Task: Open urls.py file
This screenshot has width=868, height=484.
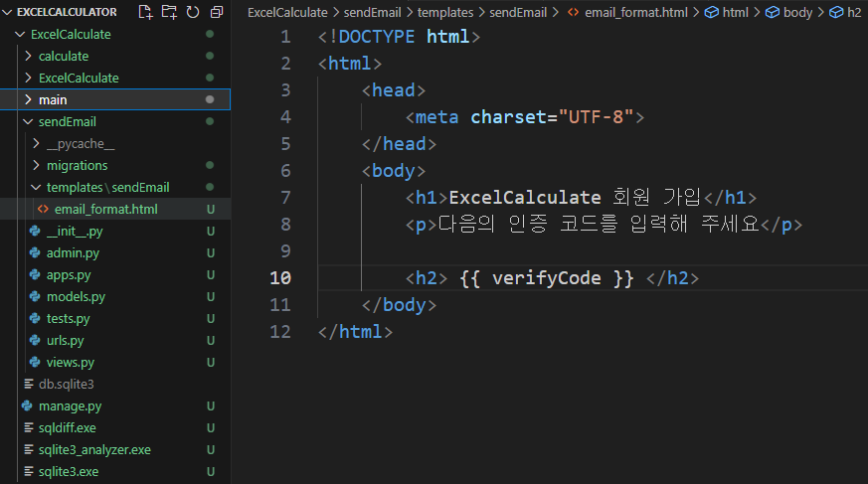Action: pyautogui.click(x=66, y=340)
